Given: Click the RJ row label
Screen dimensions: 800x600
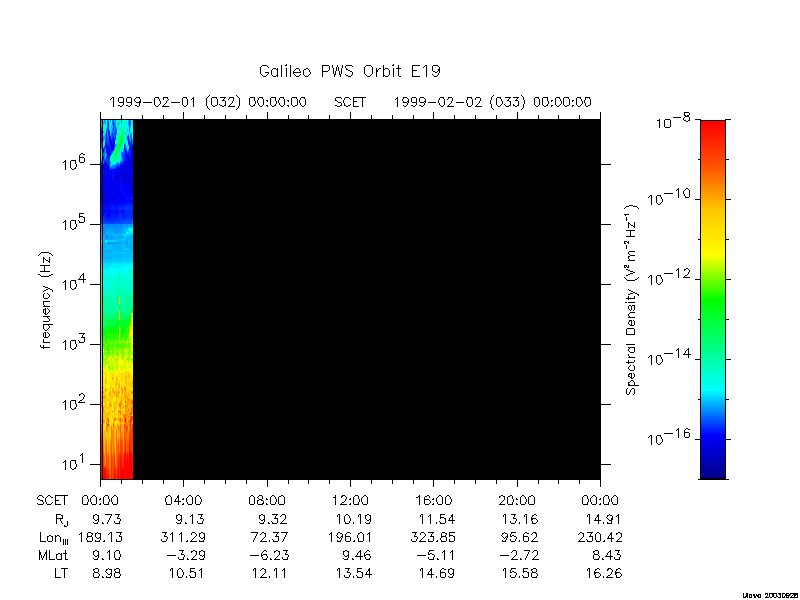Looking at the screenshot, I should coord(61,520).
